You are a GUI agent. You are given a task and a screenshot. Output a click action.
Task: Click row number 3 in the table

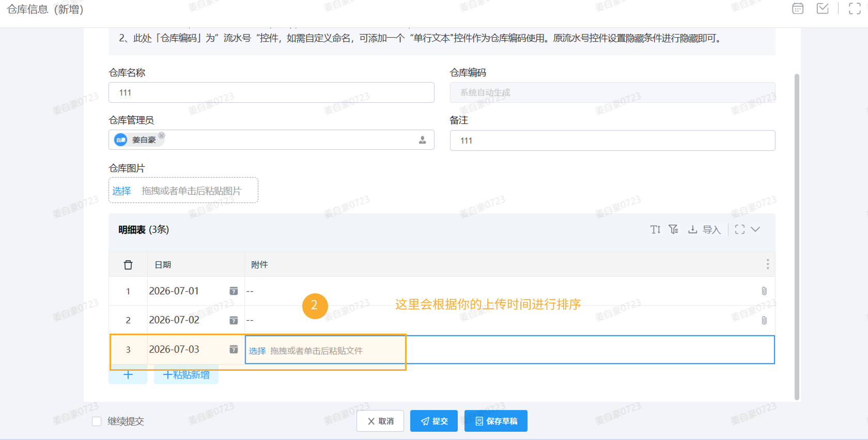[x=128, y=350]
